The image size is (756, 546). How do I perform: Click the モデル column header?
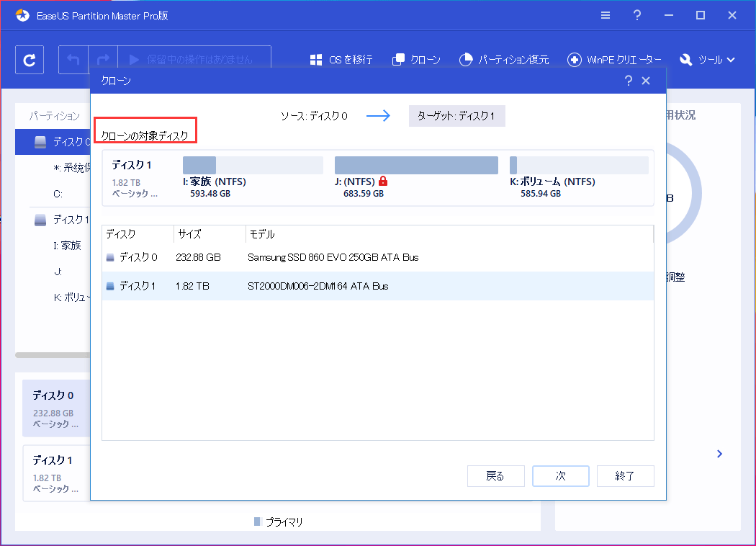(x=449, y=234)
